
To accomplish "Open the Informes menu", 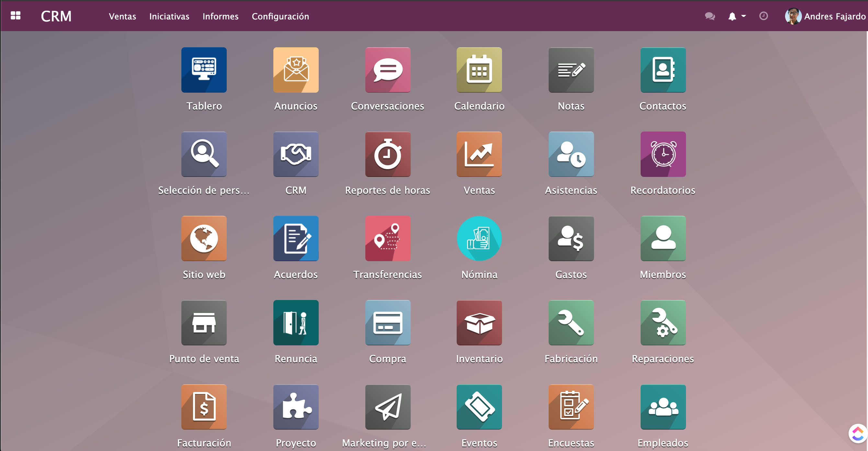I will pyautogui.click(x=220, y=16).
